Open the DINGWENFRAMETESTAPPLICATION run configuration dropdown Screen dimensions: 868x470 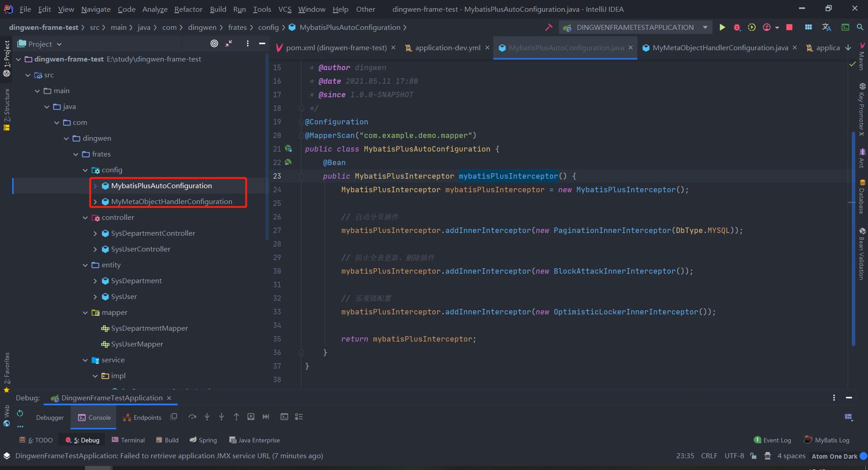635,28
